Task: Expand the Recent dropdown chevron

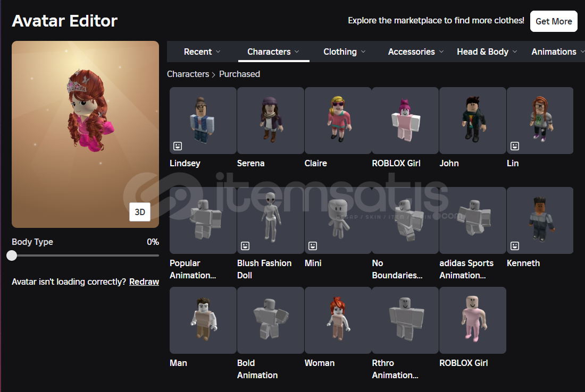Action: [x=218, y=52]
